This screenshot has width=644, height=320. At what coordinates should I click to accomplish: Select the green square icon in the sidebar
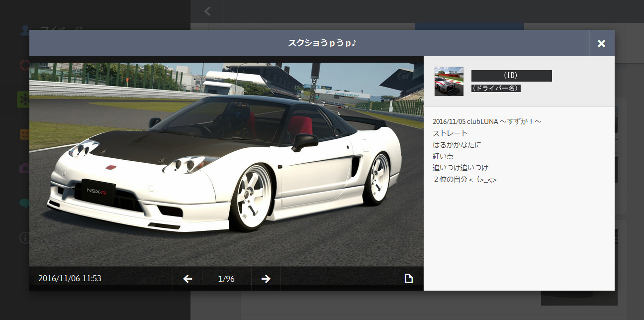pyautogui.click(x=24, y=99)
